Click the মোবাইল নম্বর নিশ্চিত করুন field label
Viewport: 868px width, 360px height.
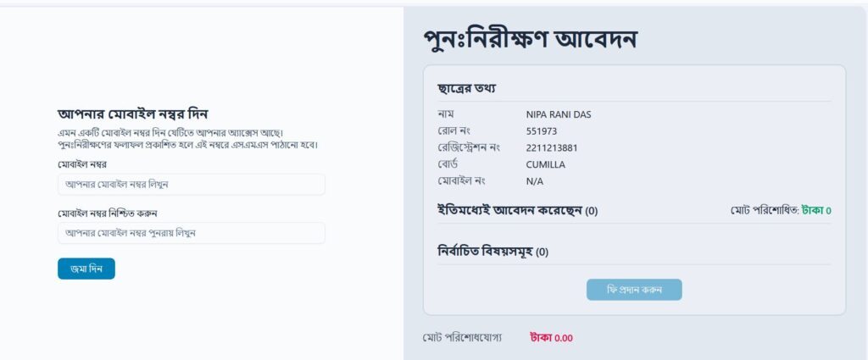click(x=108, y=213)
